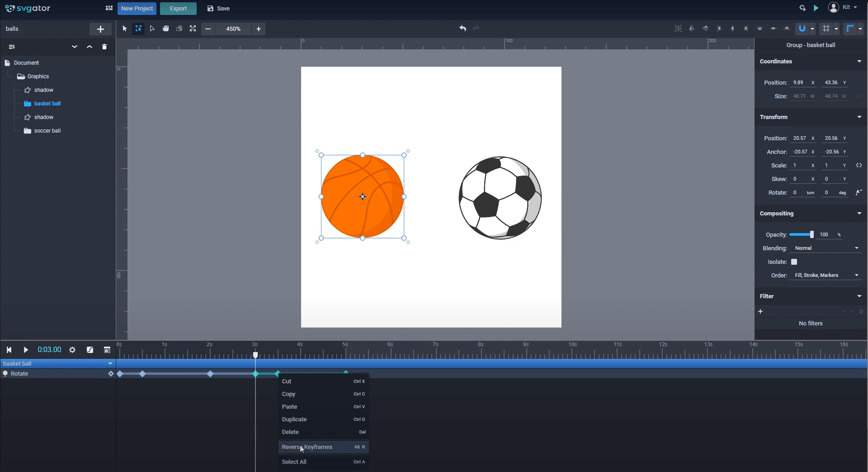This screenshot has height=472, width=868.
Task: Toggle the magnet snapping button
Action: 802,29
